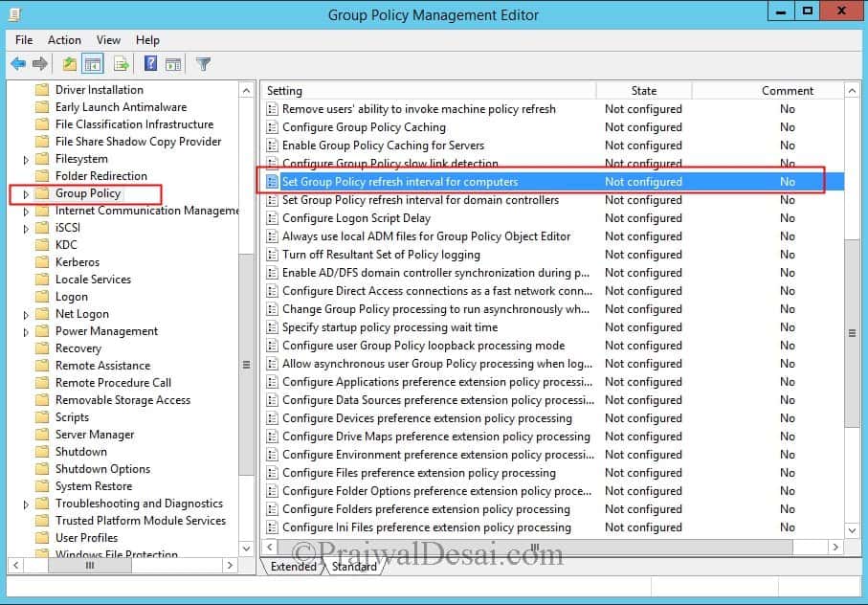
Task: Switch to the Standard tab
Action: coord(354,567)
